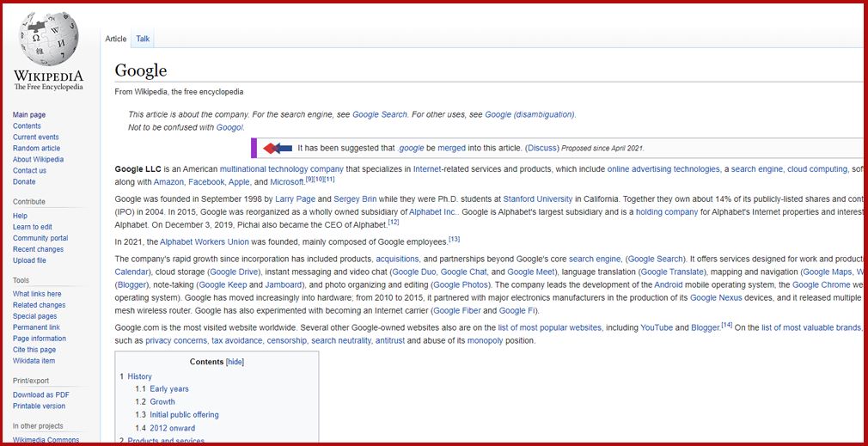Viewport: 868px width, 446px height.
Task: Click Discuss in the merge notice
Action: (542, 149)
